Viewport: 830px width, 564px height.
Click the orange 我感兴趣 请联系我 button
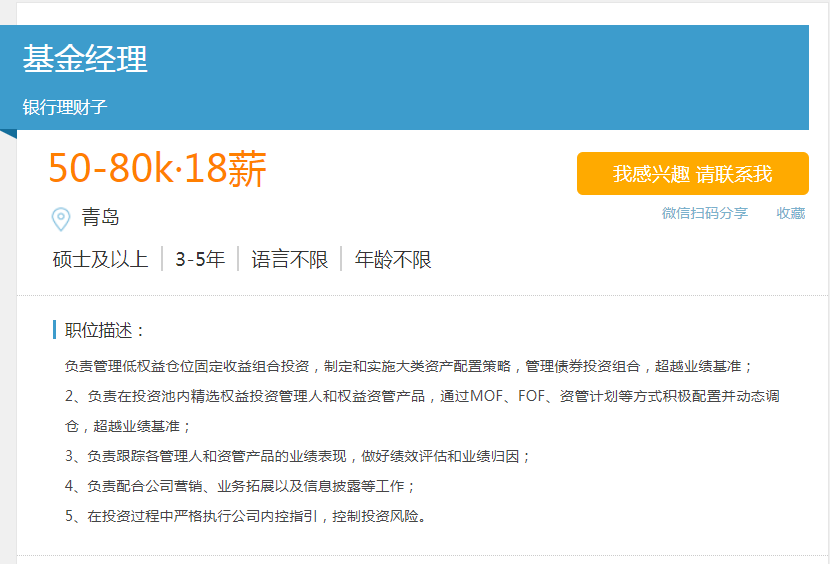click(x=692, y=174)
